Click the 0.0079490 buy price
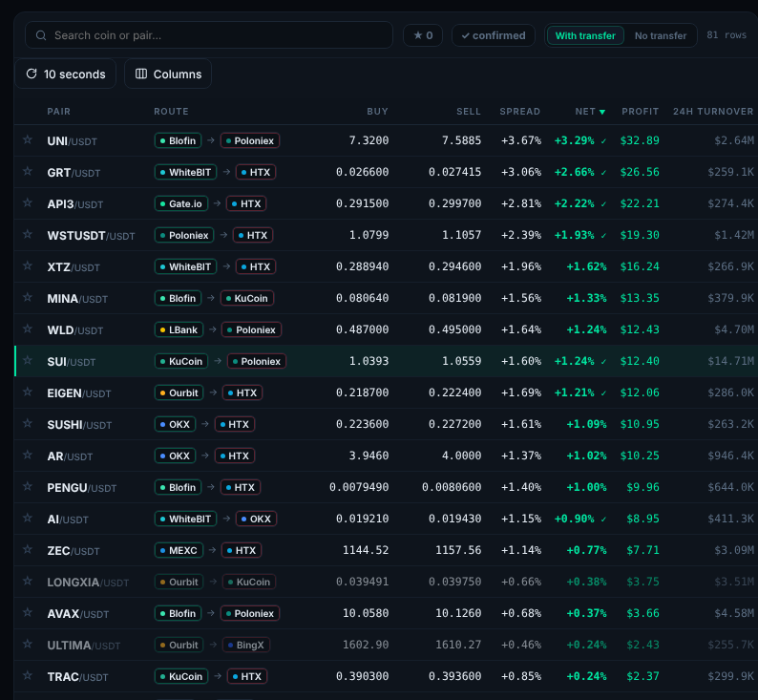 point(359,487)
